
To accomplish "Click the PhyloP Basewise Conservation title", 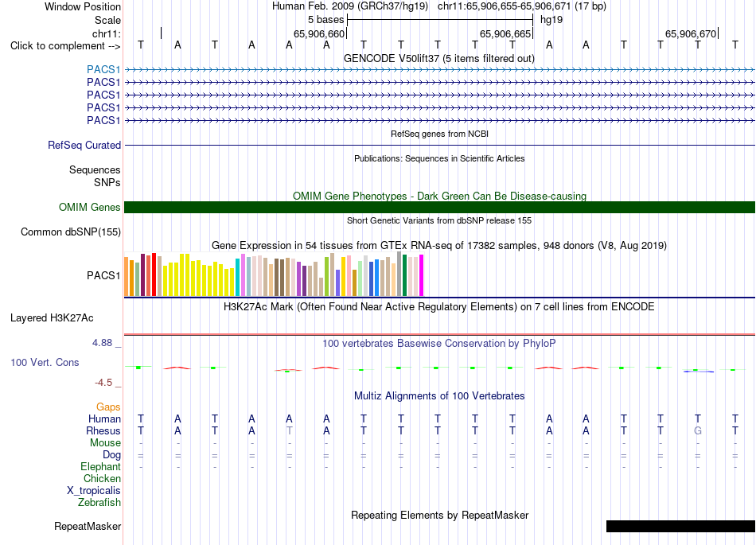I will click(439, 344).
